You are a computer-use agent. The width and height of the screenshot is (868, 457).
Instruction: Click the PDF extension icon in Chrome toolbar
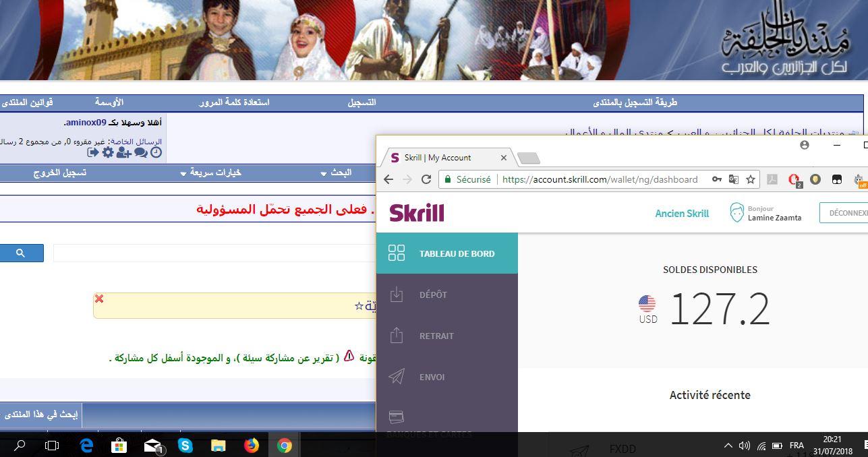[x=772, y=179]
